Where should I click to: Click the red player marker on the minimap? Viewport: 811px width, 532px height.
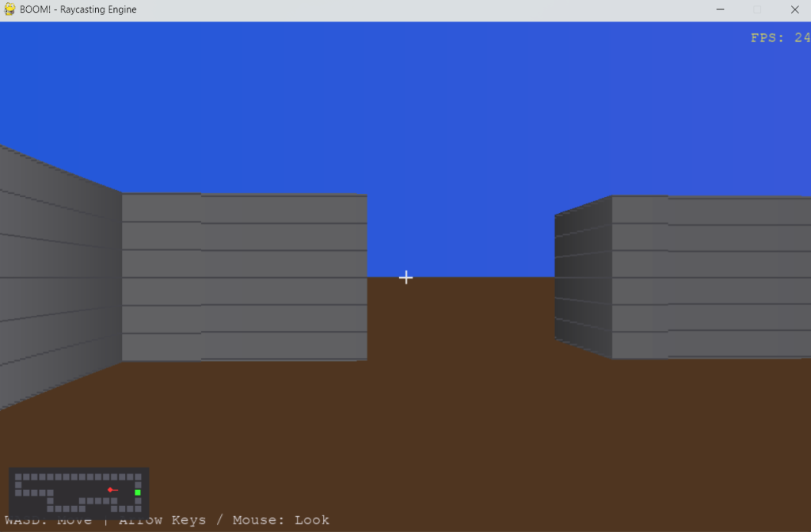110,490
